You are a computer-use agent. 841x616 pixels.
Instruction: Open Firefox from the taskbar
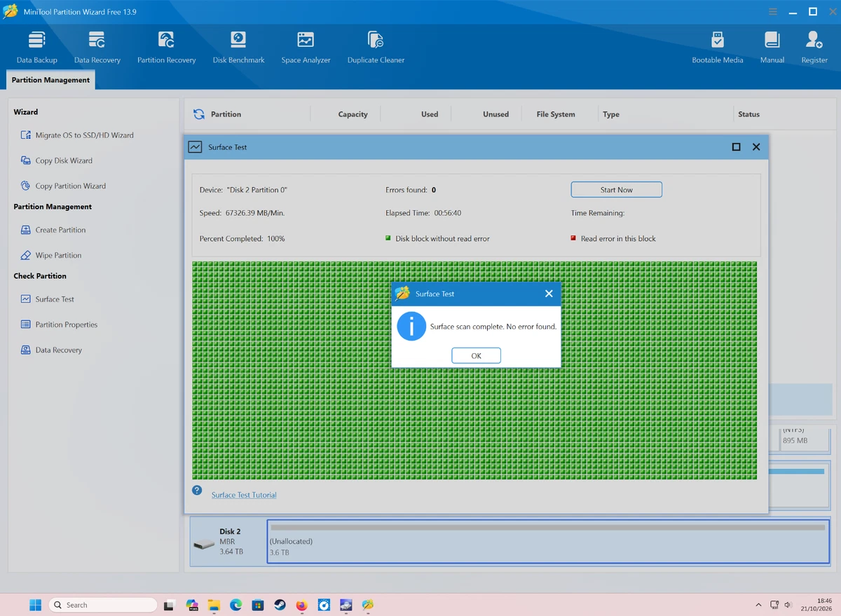click(x=301, y=605)
